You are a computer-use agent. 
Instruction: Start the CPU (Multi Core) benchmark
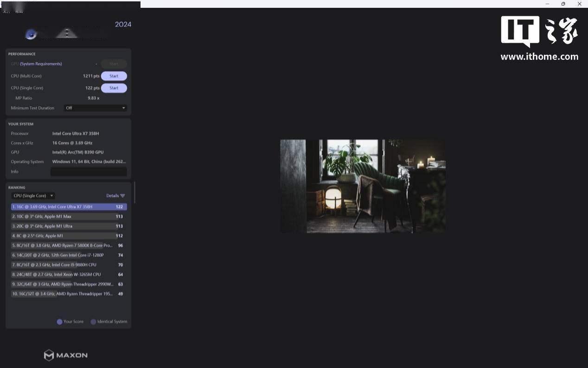114,76
